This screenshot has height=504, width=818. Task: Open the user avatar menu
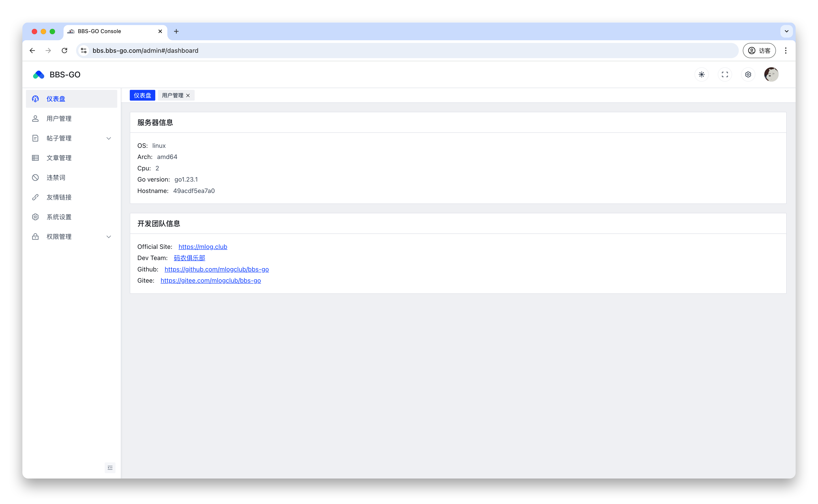(771, 74)
